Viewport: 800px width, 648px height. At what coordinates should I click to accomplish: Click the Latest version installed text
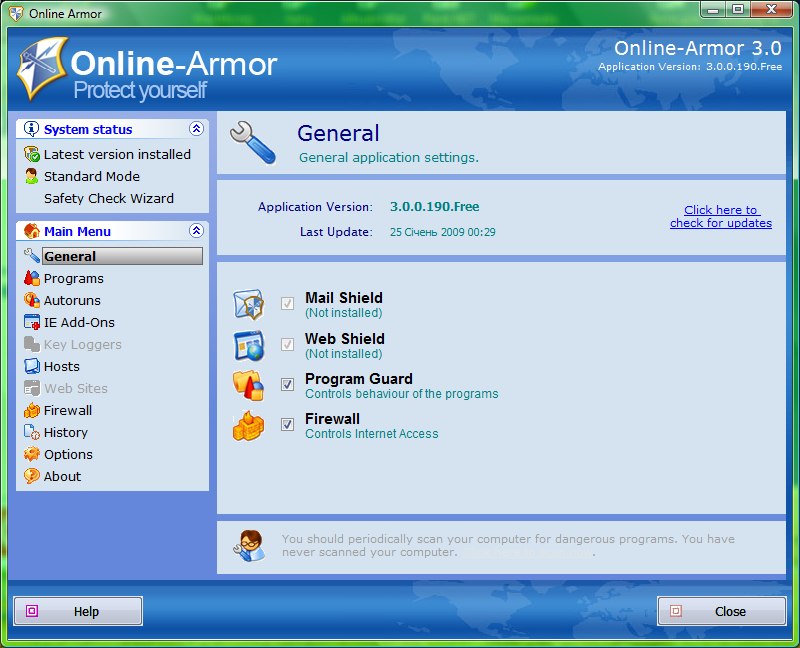point(117,154)
